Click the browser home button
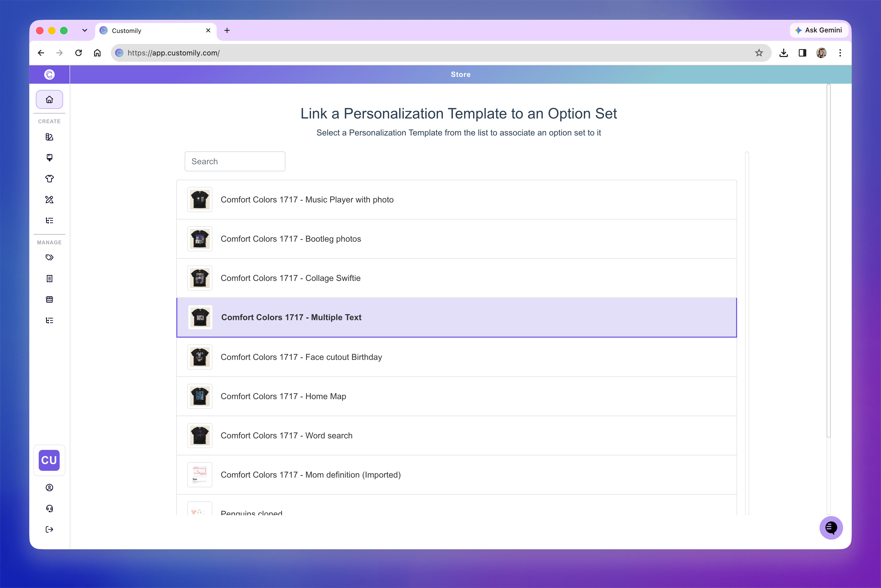The width and height of the screenshot is (881, 588). pyautogui.click(x=97, y=53)
